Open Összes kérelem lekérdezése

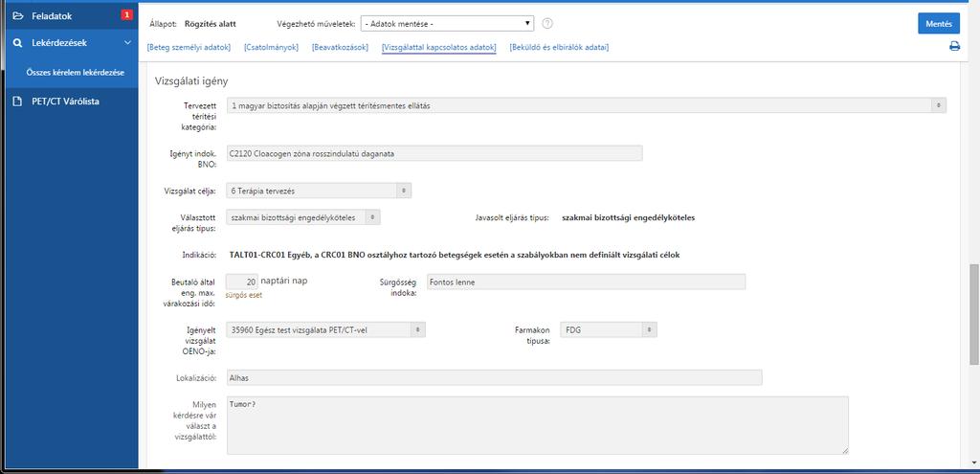click(x=75, y=73)
